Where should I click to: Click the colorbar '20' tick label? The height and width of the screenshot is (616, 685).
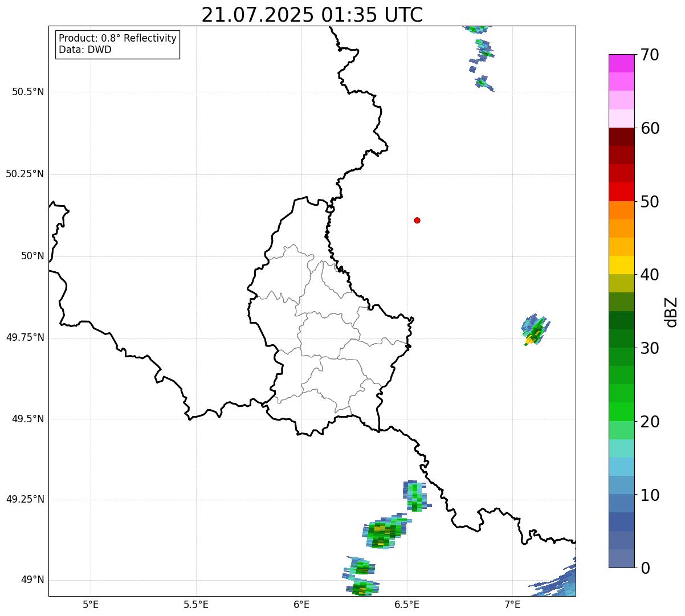tap(650, 422)
